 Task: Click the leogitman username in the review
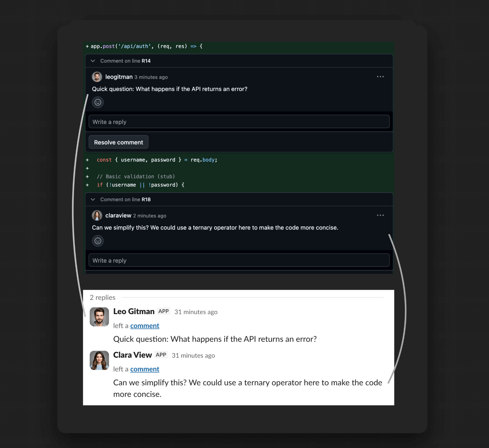pyautogui.click(x=119, y=77)
